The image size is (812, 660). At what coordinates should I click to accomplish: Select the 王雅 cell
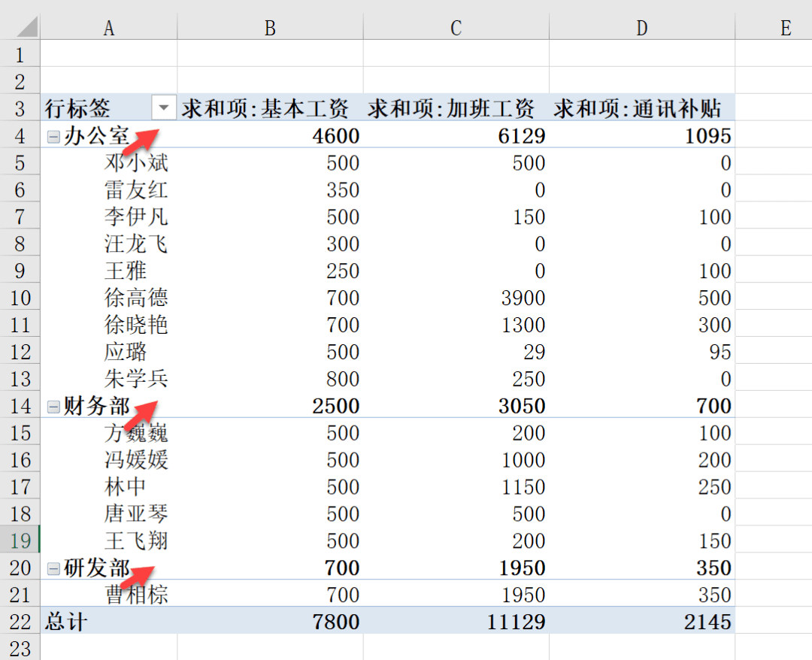pos(109,270)
